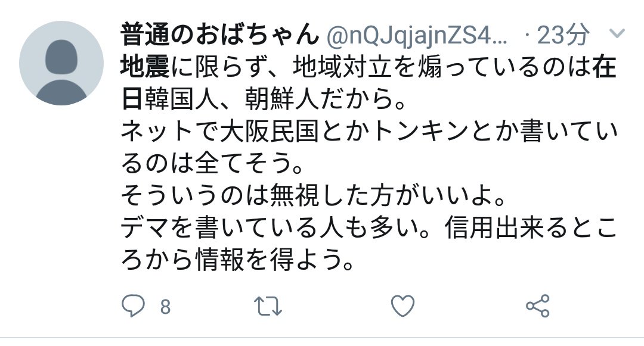
Task: Select the bold keyword 在日 ending the first line
Action: (x=604, y=67)
